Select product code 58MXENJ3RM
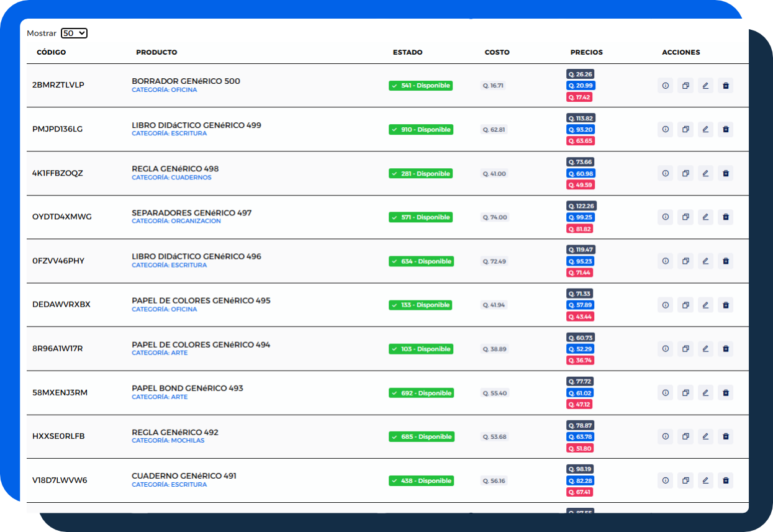The height and width of the screenshot is (532, 773). click(x=60, y=392)
